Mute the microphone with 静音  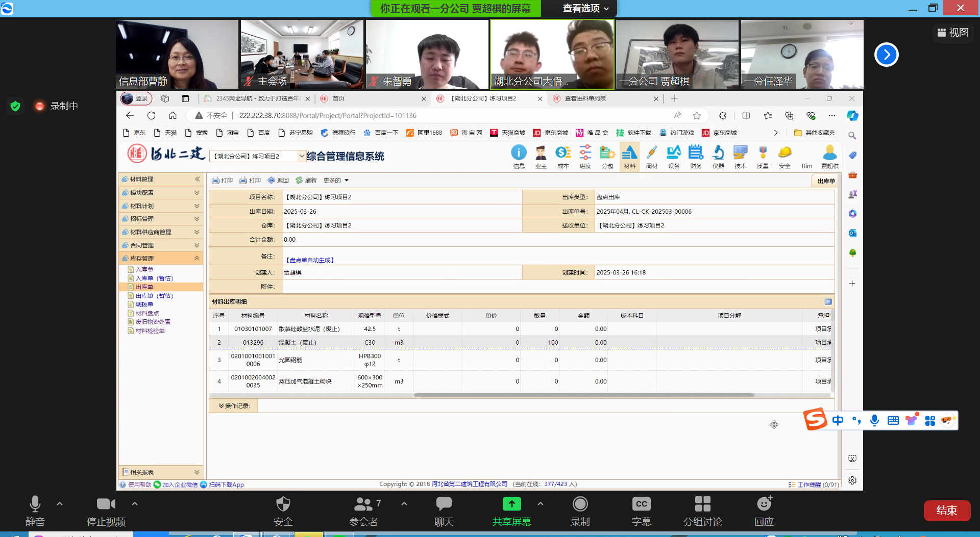point(35,510)
